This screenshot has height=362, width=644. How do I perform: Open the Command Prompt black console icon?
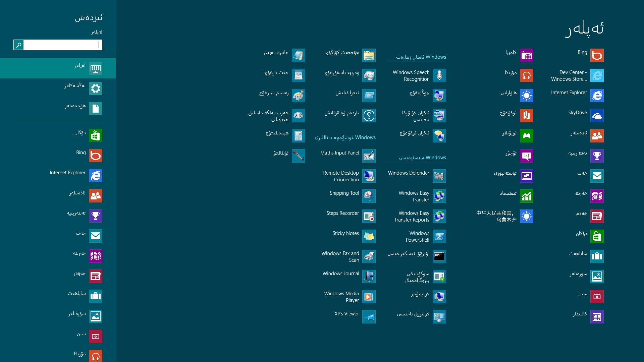(x=439, y=256)
